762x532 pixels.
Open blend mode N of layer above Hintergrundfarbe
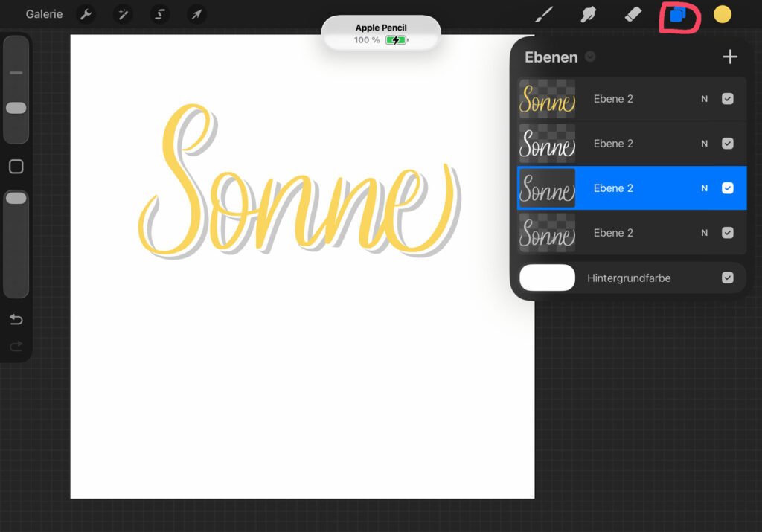(704, 233)
